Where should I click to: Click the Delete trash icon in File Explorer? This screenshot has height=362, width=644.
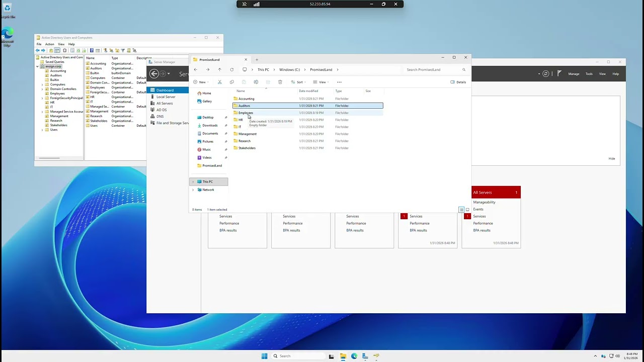pyautogui.click(x=280, y=82)
